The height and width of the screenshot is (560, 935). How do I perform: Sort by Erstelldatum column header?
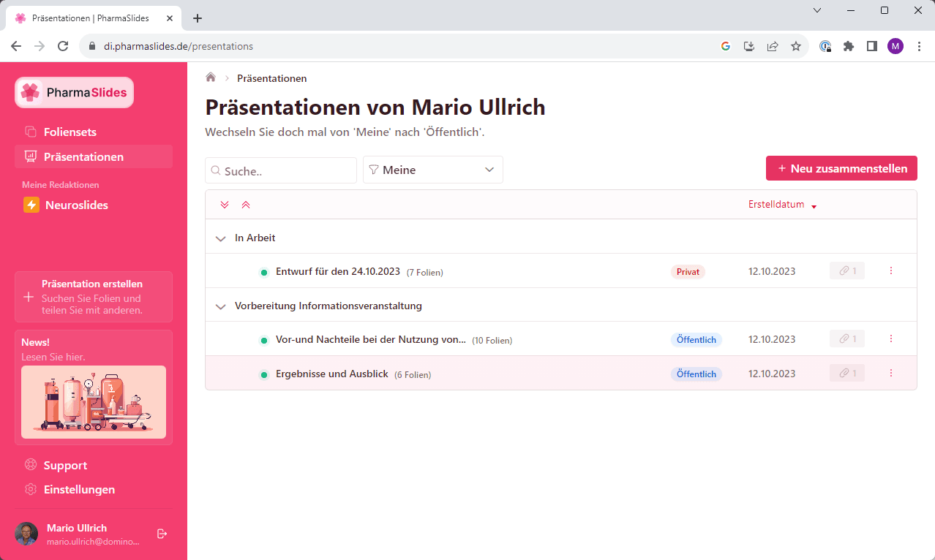(776, 205)
